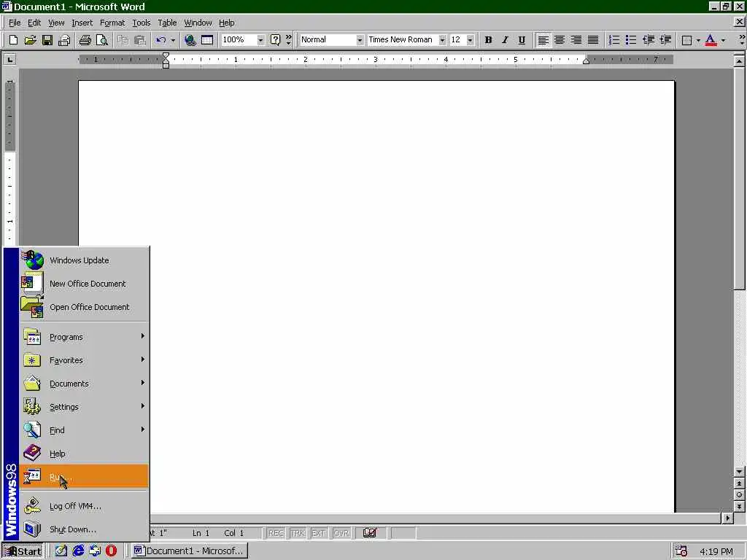This screenshot has height=560, width=747.
Task: Set paragraph alignment to Align Left
Action: coord(543,40)
